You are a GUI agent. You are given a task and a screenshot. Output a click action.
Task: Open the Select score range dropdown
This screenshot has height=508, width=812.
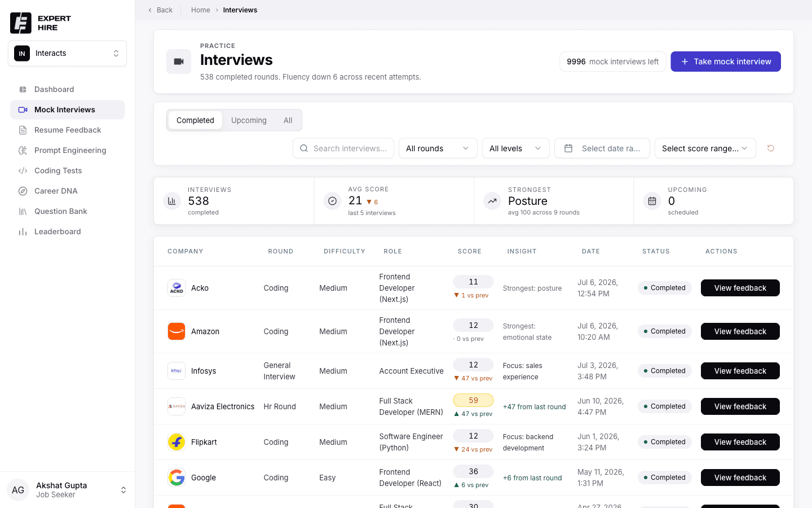click(705, 148)
